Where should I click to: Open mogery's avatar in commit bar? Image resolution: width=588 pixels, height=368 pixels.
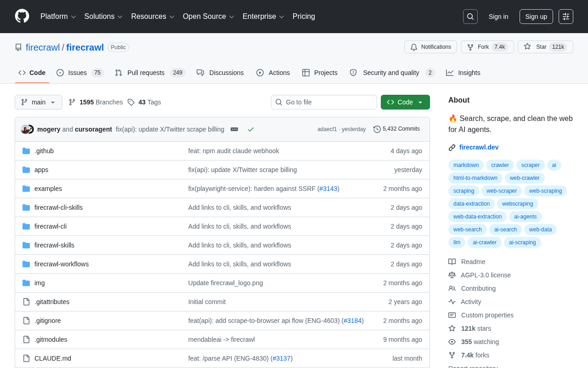point(25,129)
